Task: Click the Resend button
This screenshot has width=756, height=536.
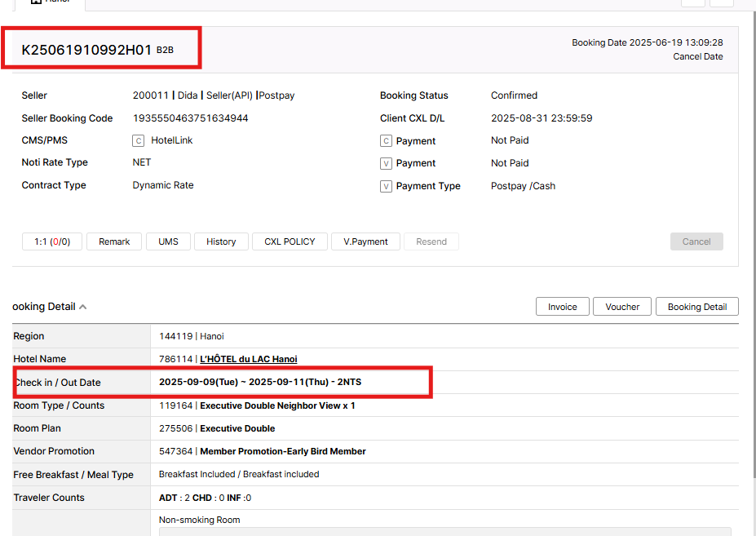Action: click(431, 241)
